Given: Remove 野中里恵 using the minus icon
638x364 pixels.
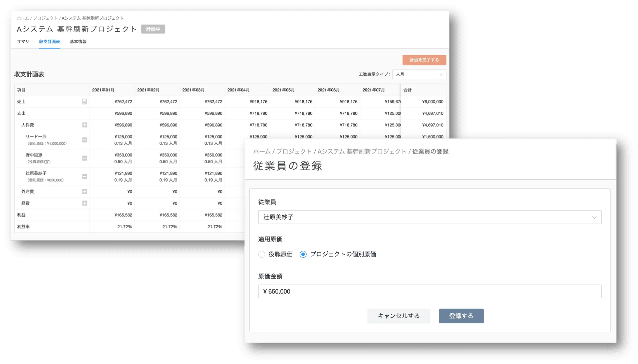Looking at the screenshot, I should point(85,158).
